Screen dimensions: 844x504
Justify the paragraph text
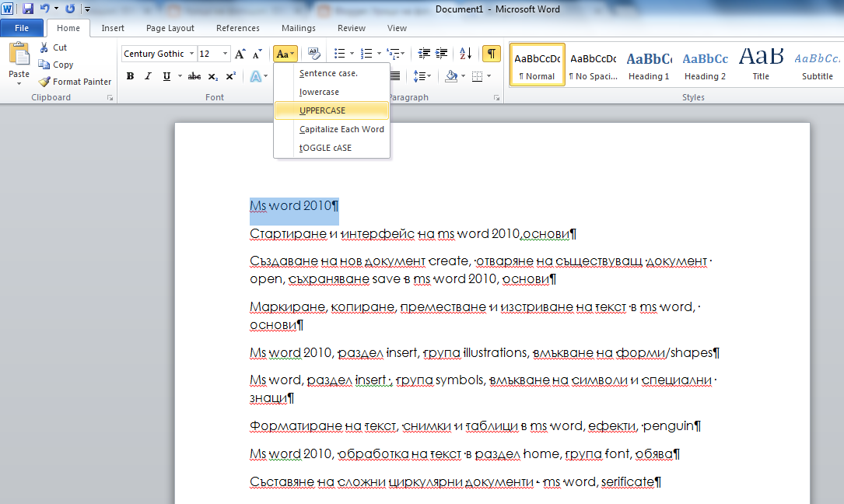395,76
